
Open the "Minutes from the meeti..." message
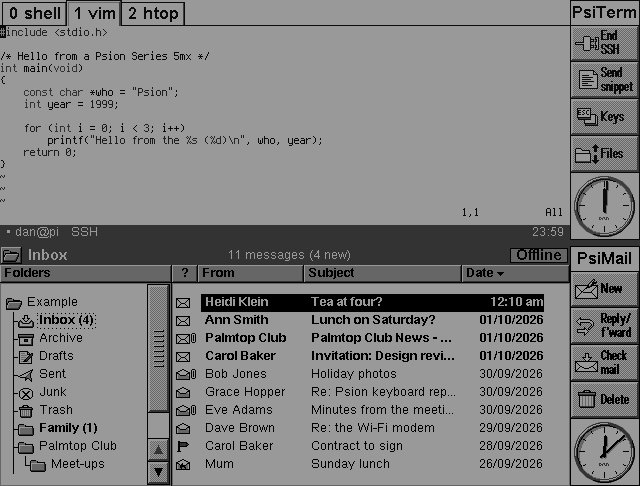[x=372, y=410]
